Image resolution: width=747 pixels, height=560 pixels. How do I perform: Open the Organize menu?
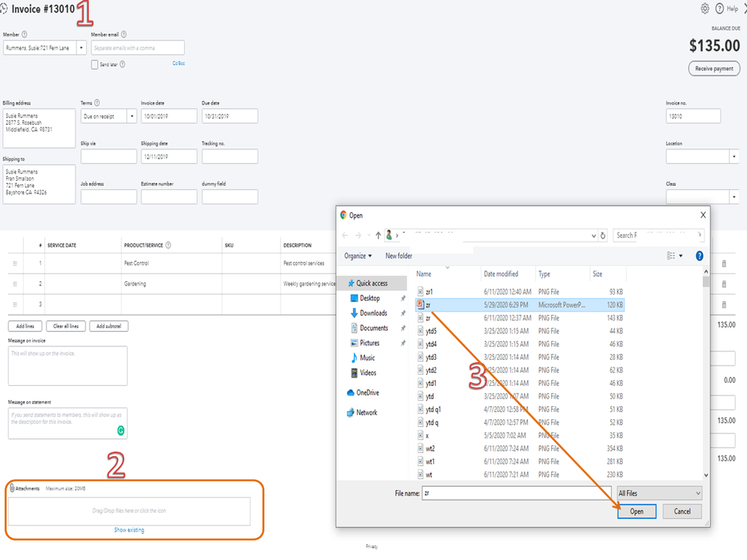click(357, 256)
